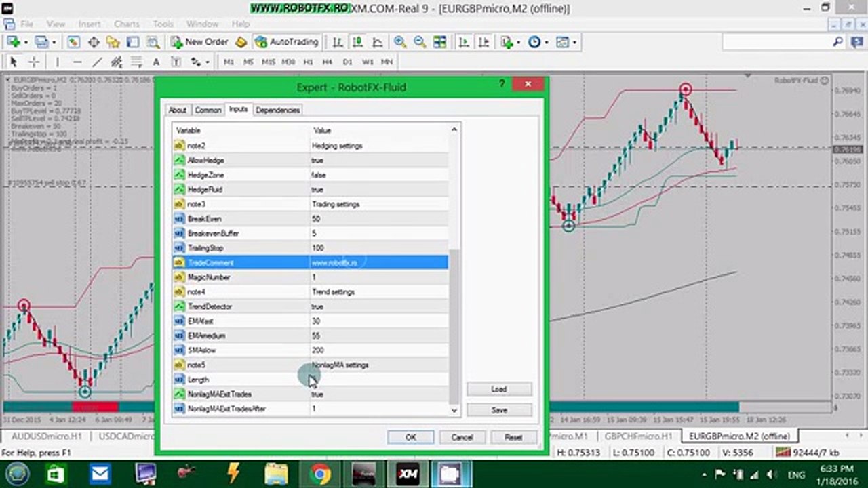Select the Vertical Line drawing tool
Screen dimensions: 868x488
tap(57, 62)
